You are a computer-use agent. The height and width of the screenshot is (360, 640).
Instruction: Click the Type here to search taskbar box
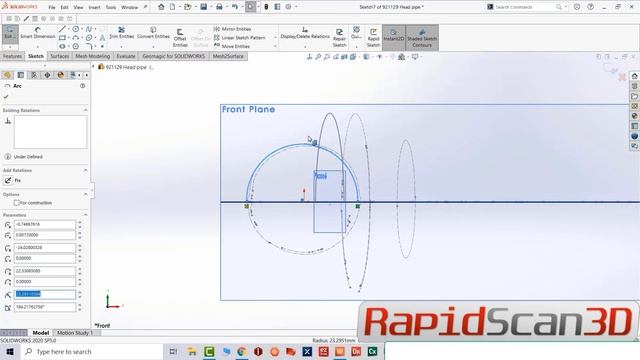(92, 351)
